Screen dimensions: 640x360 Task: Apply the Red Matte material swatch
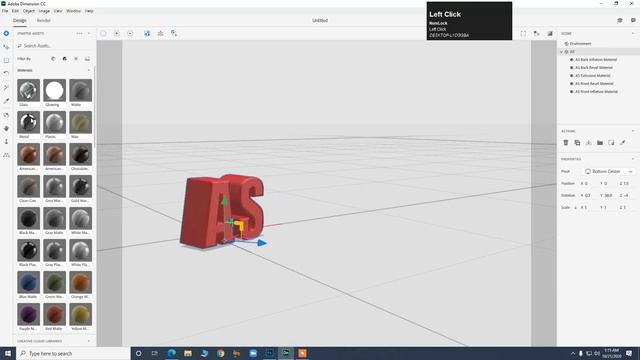(x=55, y=314)
